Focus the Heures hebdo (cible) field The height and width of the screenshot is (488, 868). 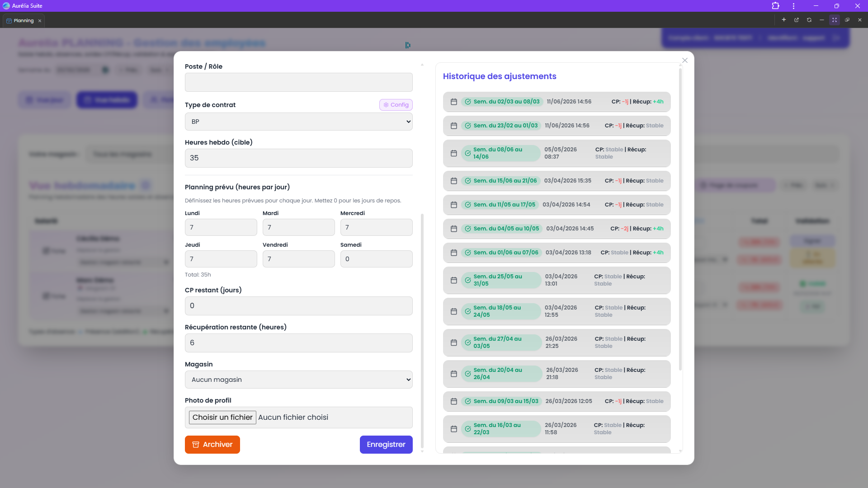pos(299,158)
